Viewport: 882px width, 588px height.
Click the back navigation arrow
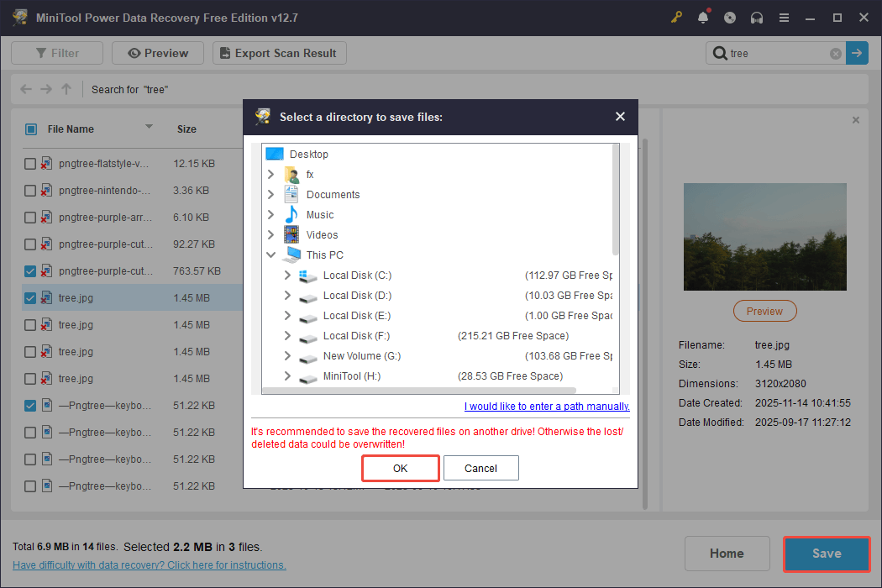(x=25, y=89)
